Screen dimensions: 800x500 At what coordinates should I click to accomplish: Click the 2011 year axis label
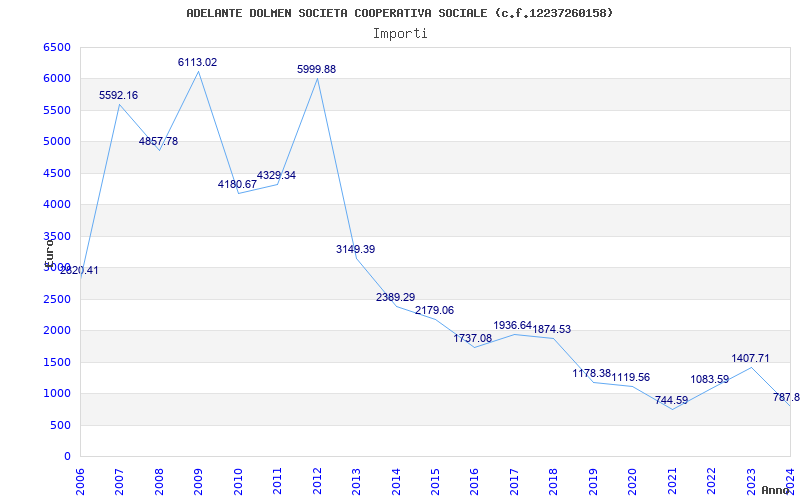277,482
